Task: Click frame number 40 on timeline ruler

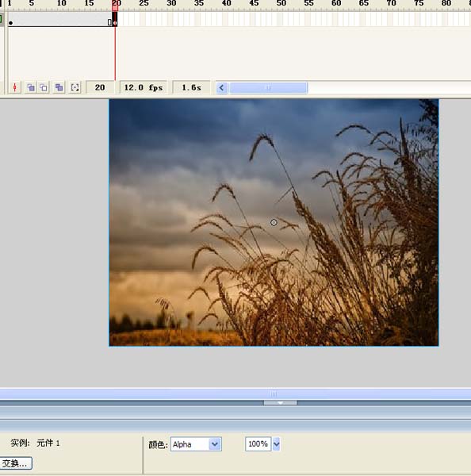Action: click(x=227, y=3)
